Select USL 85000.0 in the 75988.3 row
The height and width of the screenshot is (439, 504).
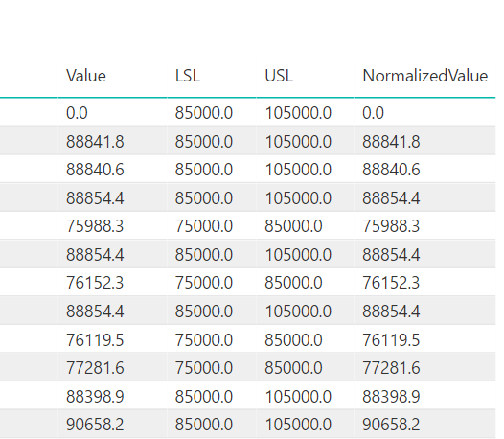[293, 226]
